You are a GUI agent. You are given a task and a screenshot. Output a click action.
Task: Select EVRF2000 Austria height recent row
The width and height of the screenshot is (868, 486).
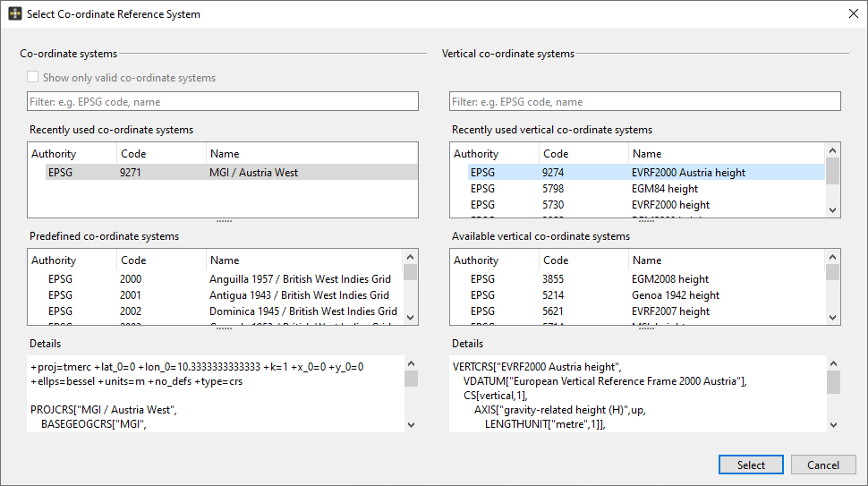pos(646,172)
